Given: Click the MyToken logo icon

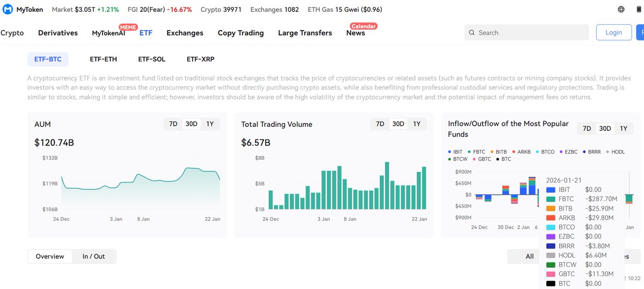Looking at the screenshot, I should [8, 9].
